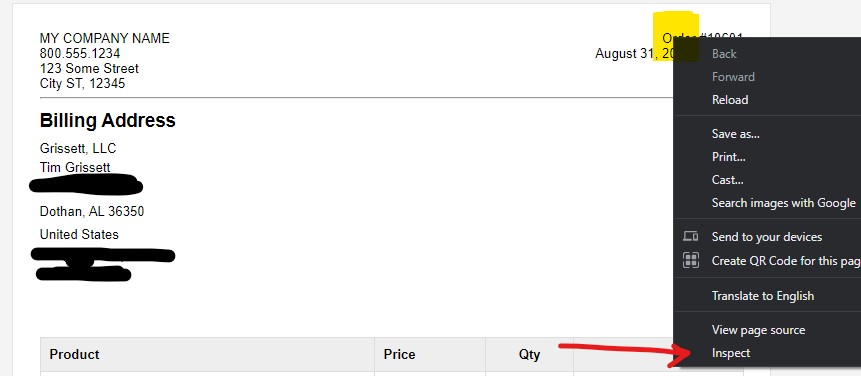Click the Send to your devices icon
Screen dimensions: 861x376
pos(690,237)
